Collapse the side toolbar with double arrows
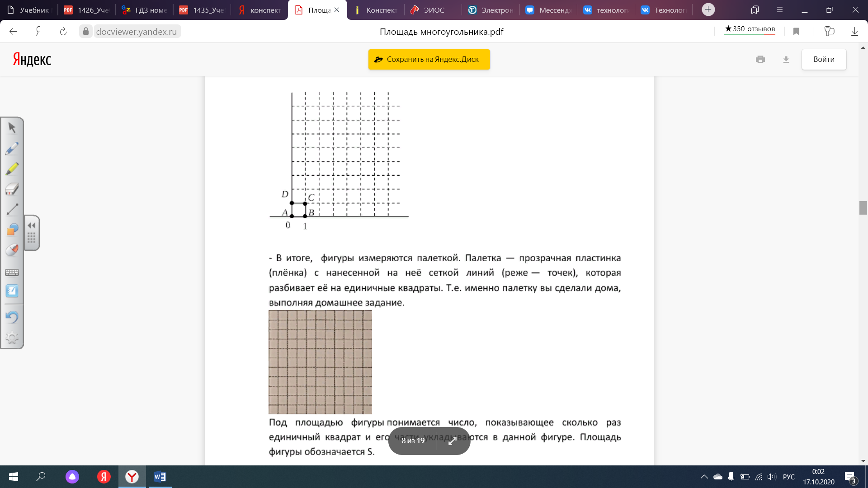This screenshot has height=488, width=868. pos(32,225)
